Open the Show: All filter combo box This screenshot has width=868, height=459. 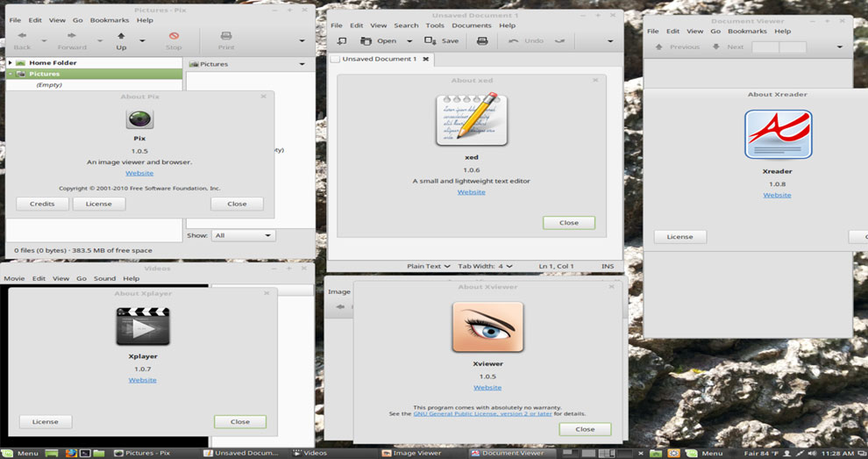point(243,235)
